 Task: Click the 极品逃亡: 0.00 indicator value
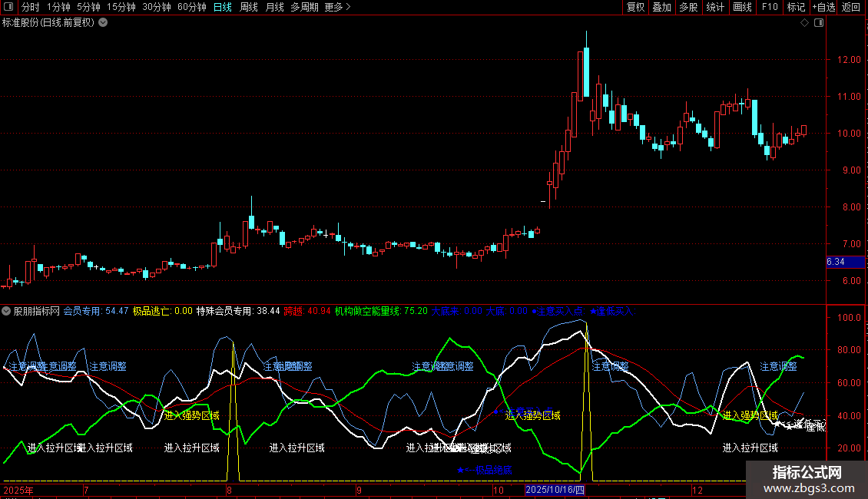(163, 311)
